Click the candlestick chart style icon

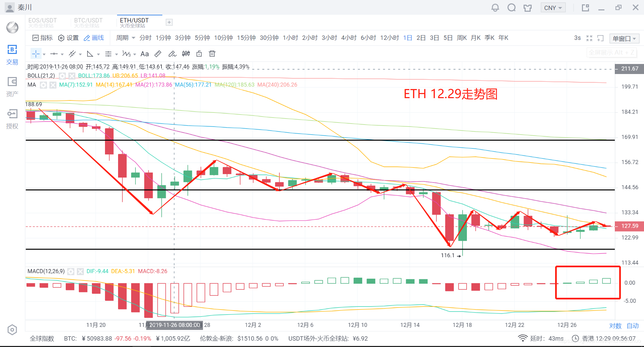click(186, 54)
